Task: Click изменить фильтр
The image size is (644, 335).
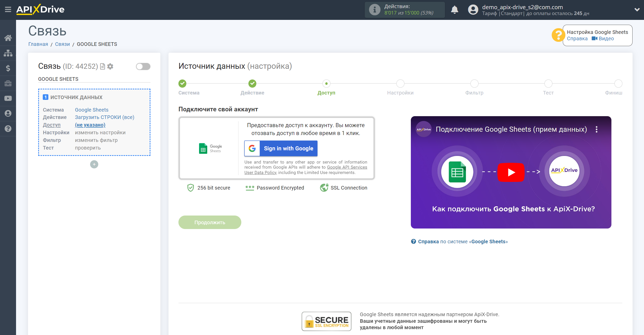Action: [x=96, y=140]
